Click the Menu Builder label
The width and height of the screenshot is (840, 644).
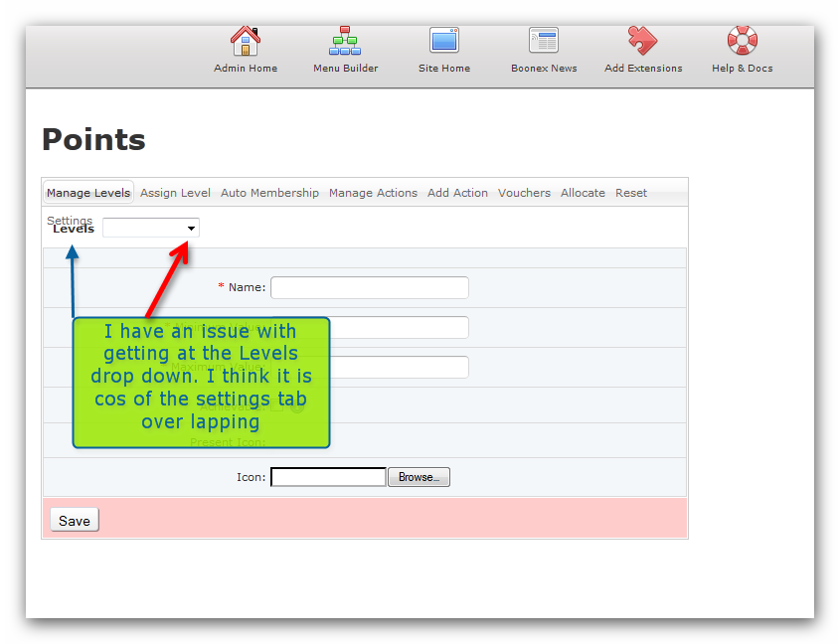click(x=346, y=68)
